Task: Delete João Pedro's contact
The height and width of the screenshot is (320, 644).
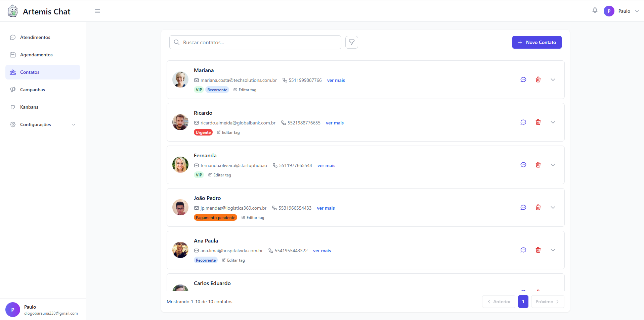Action: [x=538, y=207]
